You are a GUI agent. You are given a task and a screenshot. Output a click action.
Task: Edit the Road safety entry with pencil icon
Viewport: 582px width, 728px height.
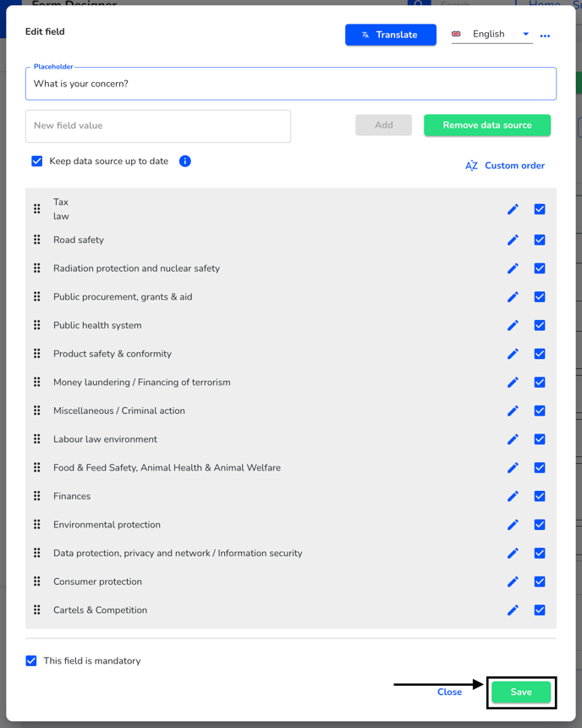513,240
